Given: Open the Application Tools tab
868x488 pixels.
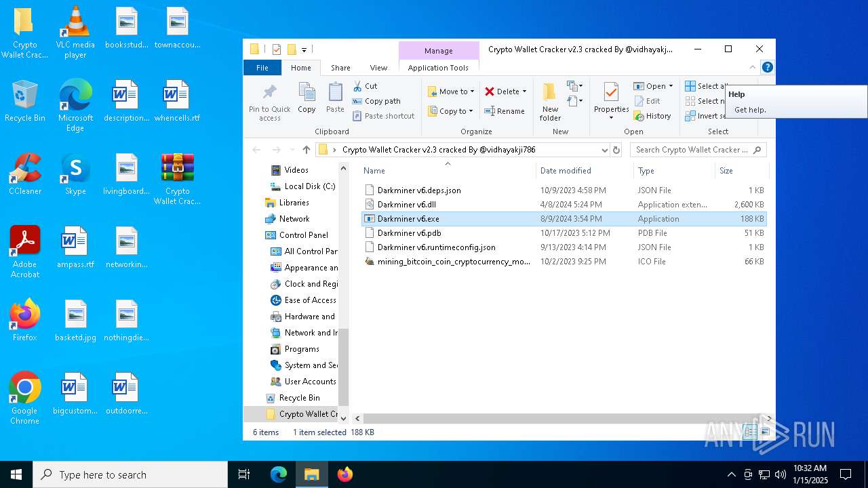Looking at the screenshot, I should tap(438, 68).
